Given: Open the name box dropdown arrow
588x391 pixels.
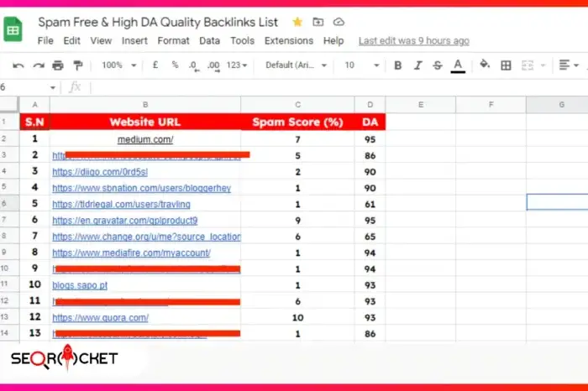Looking at the screenshot, I should 52,87.
